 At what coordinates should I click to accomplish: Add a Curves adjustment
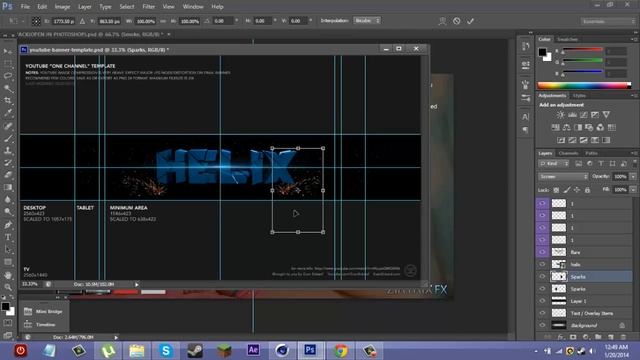(584, 115)
